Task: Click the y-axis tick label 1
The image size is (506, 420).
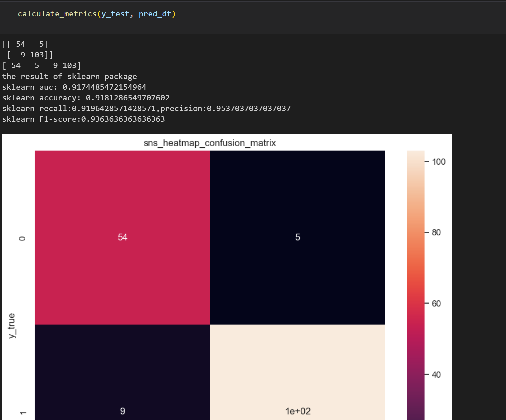Action: (23, 413)
